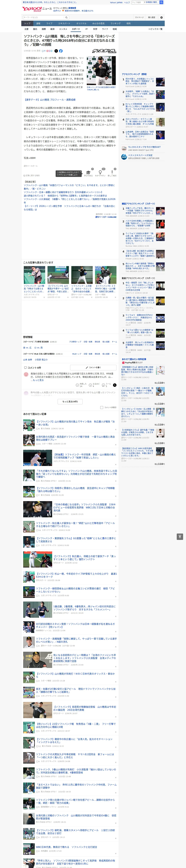Open article about 山川穂高 台湾でサイン攻め
Viewport: 186px width, 868px height.
pos(76,423)
